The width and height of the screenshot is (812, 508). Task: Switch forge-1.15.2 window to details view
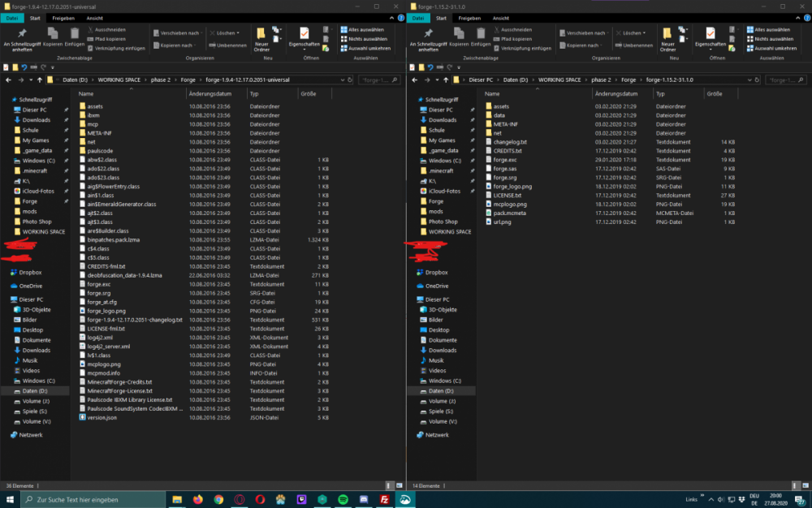pyautogui.click(x=795, y=486)
